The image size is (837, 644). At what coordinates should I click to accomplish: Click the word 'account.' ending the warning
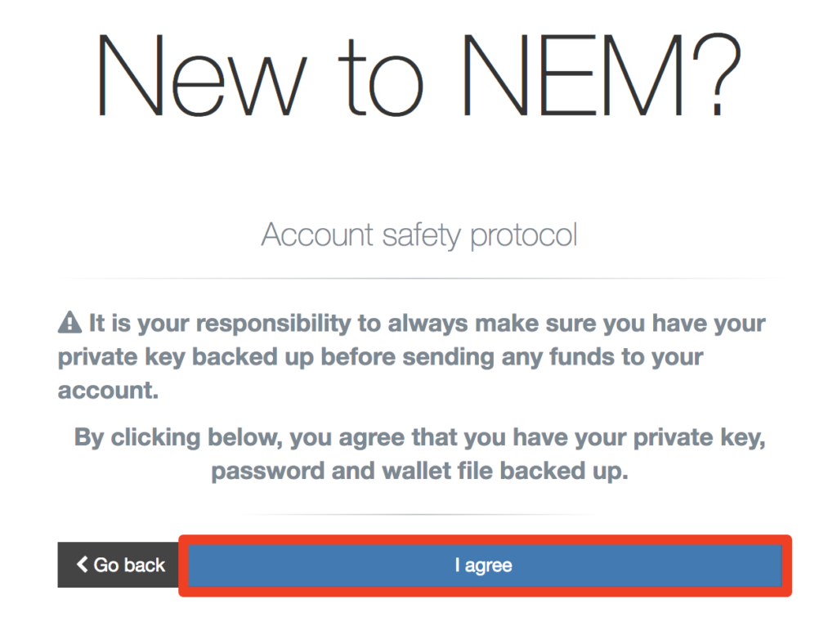[109, 391]
